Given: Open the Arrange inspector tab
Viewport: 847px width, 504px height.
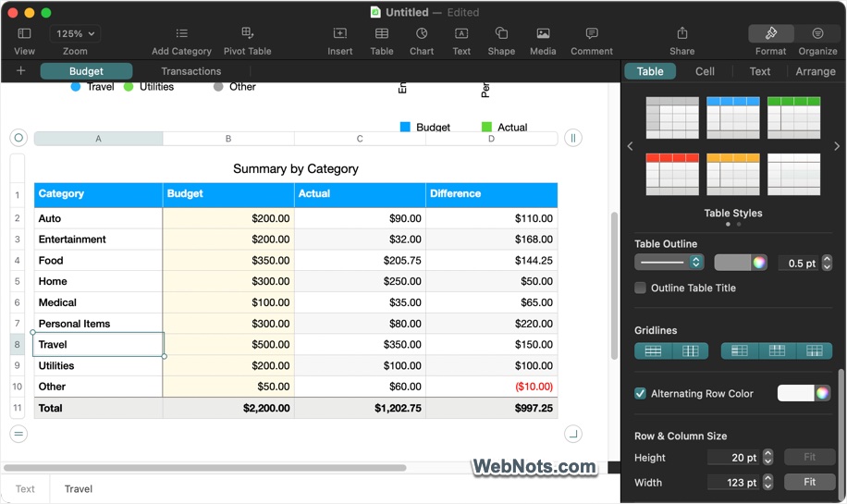Looking at the screenshot, I should pyautogui.click(x=816, y=71).
